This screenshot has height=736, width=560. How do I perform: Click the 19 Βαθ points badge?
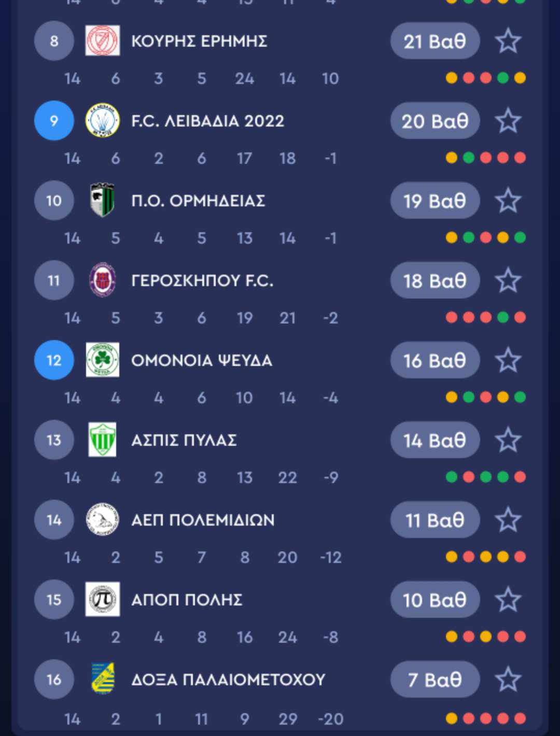click(x=435, y=201)
